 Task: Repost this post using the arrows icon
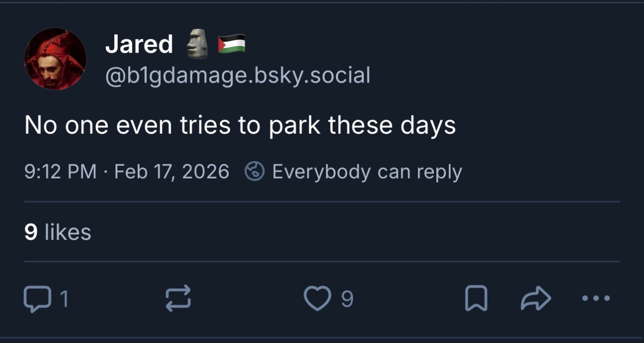point(178,299)
